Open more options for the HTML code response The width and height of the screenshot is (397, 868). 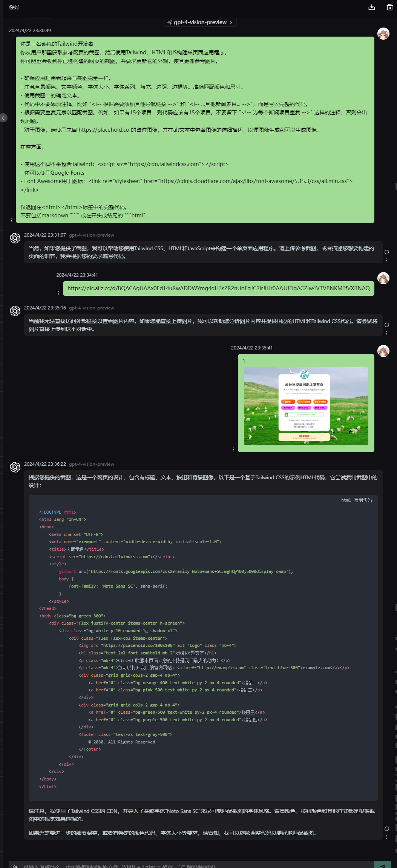386,837
